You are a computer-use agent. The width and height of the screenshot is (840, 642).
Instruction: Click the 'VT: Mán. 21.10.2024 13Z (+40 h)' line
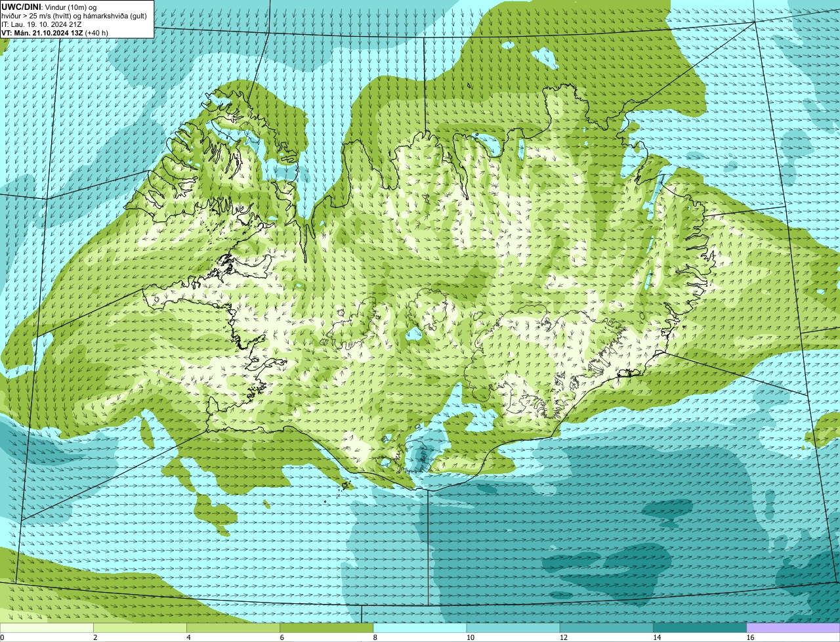point(54,32)
